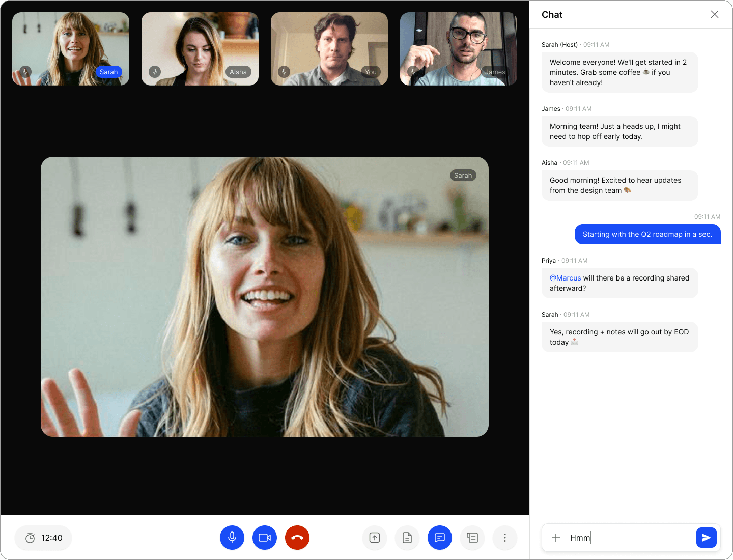Select Aisha's video thumbnail

click(x=200, y=49)
